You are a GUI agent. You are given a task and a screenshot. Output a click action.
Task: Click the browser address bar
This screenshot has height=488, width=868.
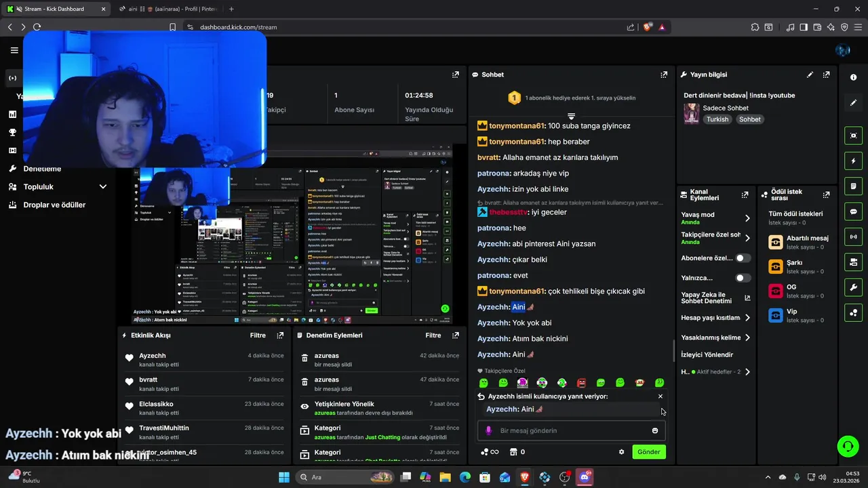click(x=407, y=27)
